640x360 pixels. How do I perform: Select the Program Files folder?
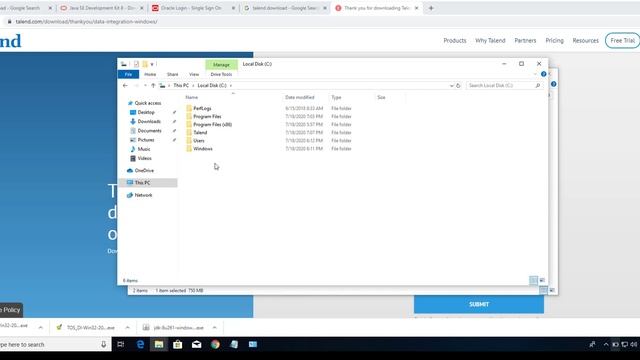point(207,116)
